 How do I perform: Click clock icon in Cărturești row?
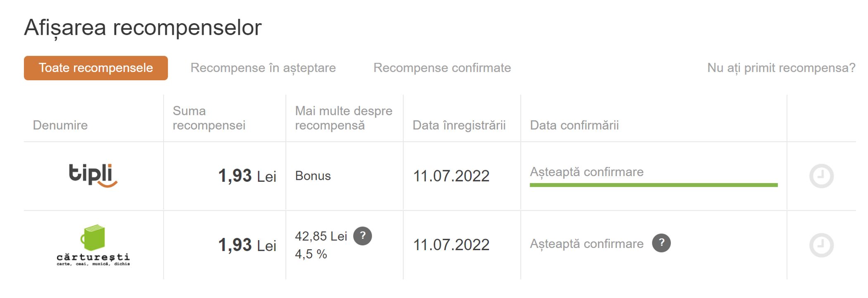821,245
